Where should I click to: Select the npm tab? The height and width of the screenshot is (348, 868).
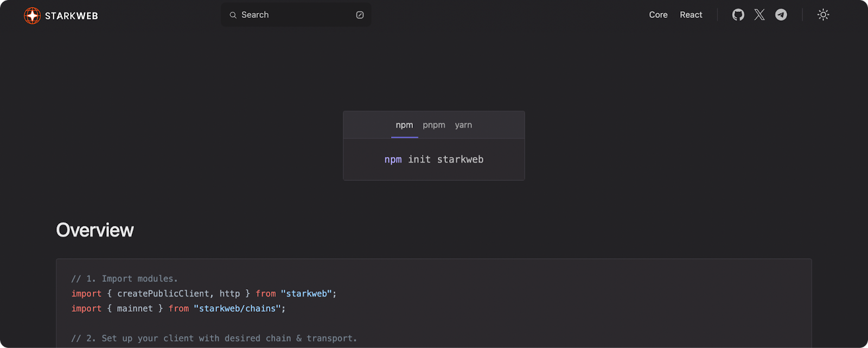coord(404,125)
